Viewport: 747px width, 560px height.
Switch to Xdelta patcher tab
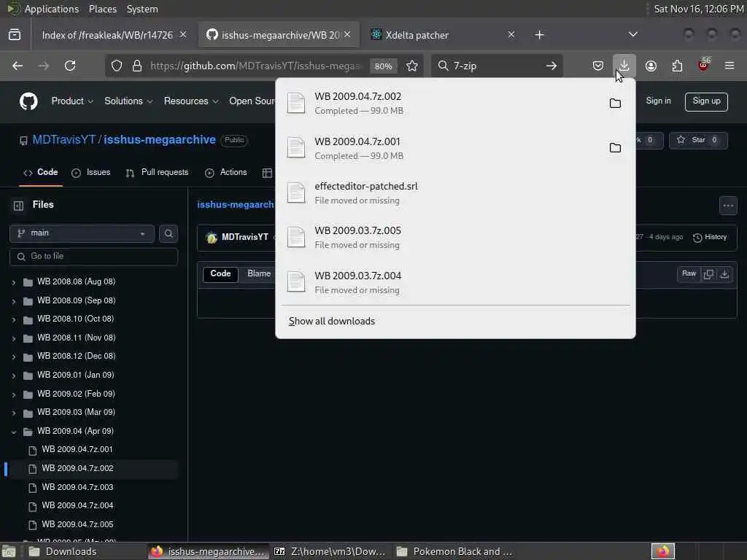(x=442, y=35)
